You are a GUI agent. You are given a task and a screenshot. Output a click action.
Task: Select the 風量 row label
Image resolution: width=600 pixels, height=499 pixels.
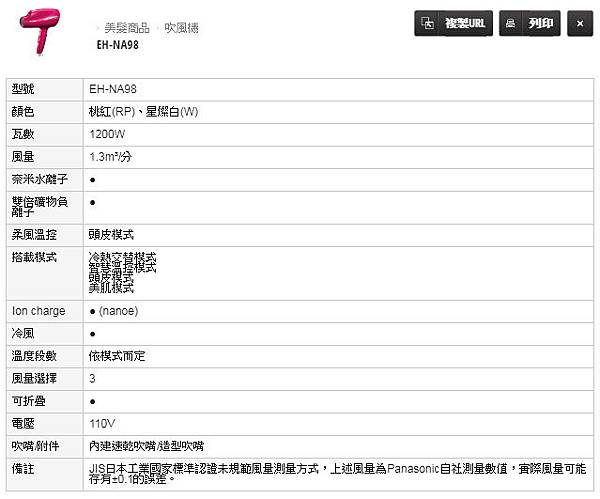tap(23, 157)
